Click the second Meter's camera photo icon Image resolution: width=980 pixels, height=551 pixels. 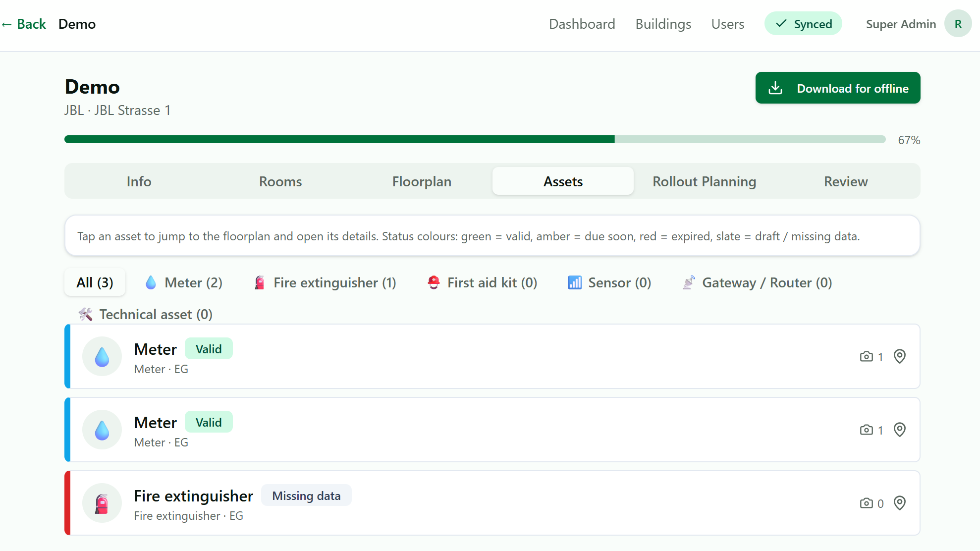[866, 430]
